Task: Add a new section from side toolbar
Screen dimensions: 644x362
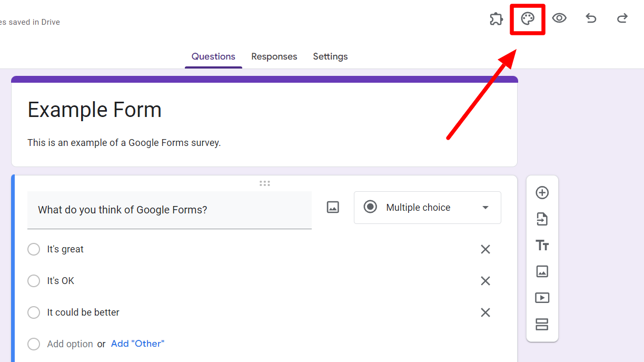Action: tap(542, 324)
